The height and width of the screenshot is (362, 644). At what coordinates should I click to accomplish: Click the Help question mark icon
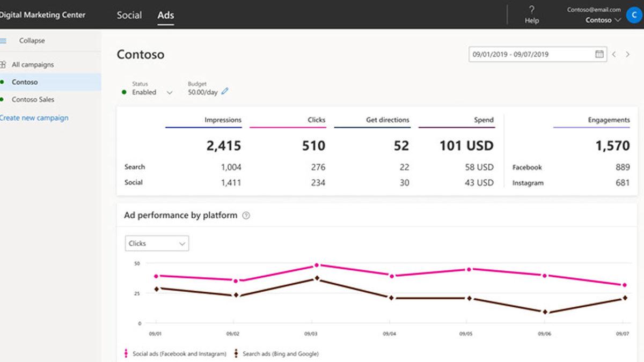(531, 10)
